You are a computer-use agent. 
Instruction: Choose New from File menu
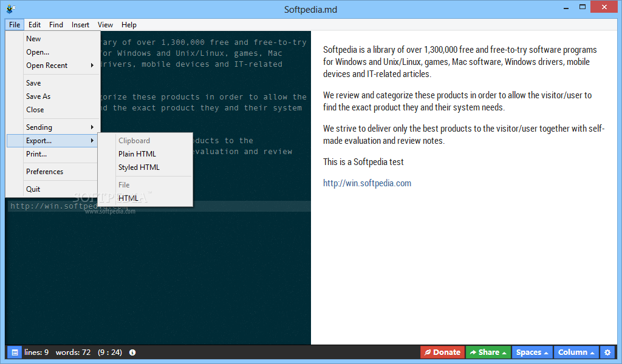(x=52, y=38)
